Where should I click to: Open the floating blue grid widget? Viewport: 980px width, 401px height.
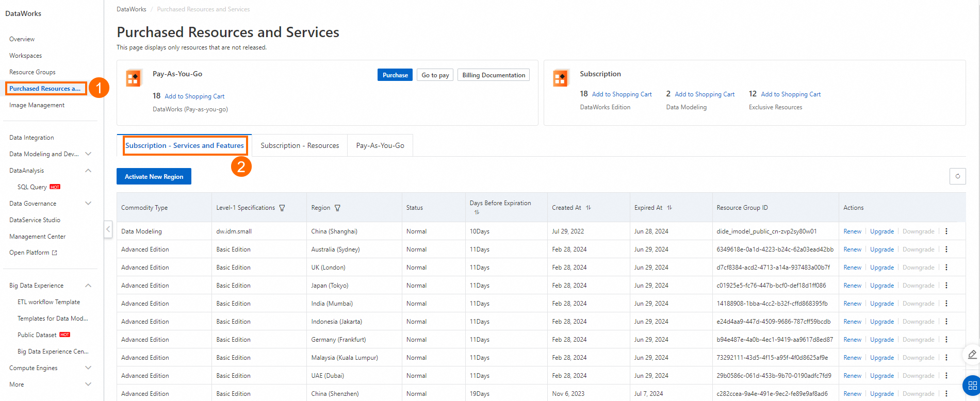coord(972,386)
